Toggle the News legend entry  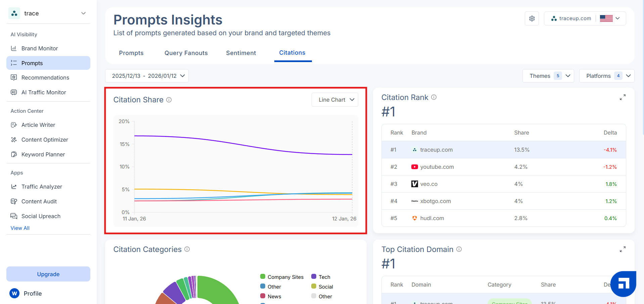[x=271, y=296]
